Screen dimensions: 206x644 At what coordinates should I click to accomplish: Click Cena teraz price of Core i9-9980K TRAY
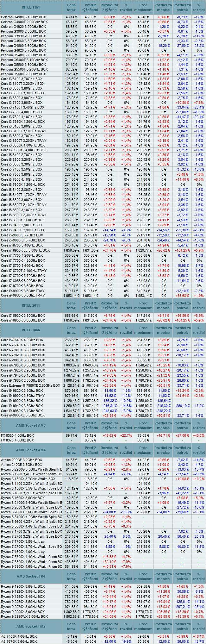[x=71, y=295]
